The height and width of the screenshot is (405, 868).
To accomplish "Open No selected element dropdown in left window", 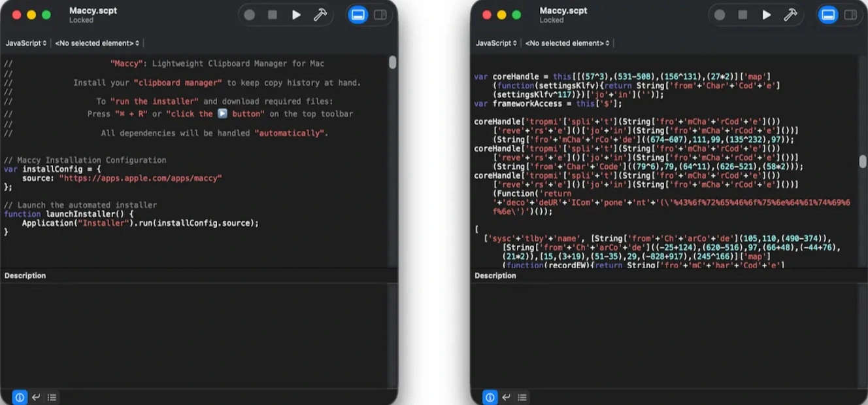I will click(97, 43).
